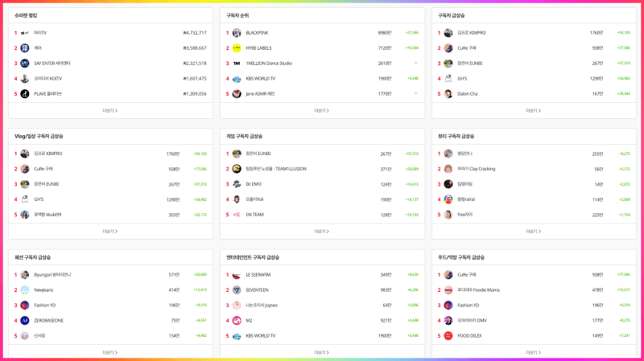Open the Dr. EMO avatar

[237, 184]
